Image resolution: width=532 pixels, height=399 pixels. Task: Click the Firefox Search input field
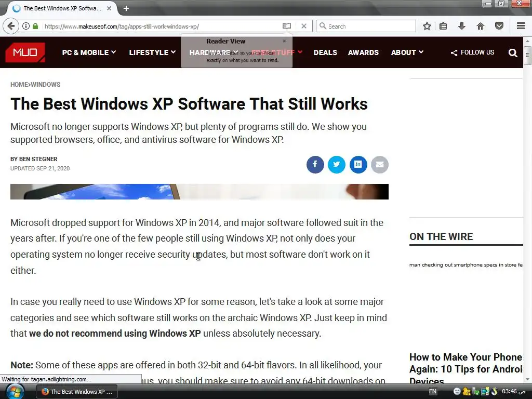click(x=366, y=26)
